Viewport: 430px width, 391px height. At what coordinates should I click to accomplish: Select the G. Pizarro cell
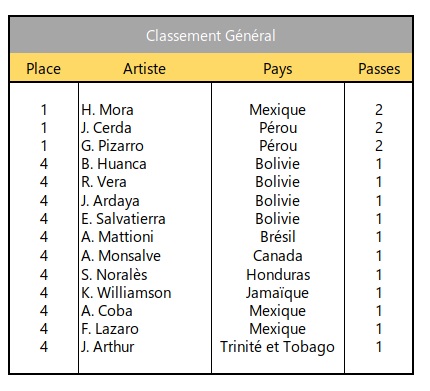coord(112,146)
